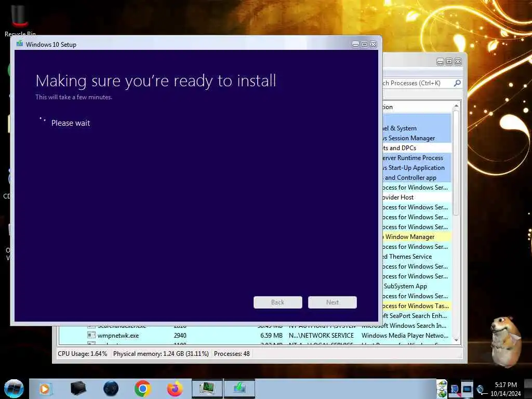
Task: Minimize the Process Hacker window
Action: coord(441,61)
